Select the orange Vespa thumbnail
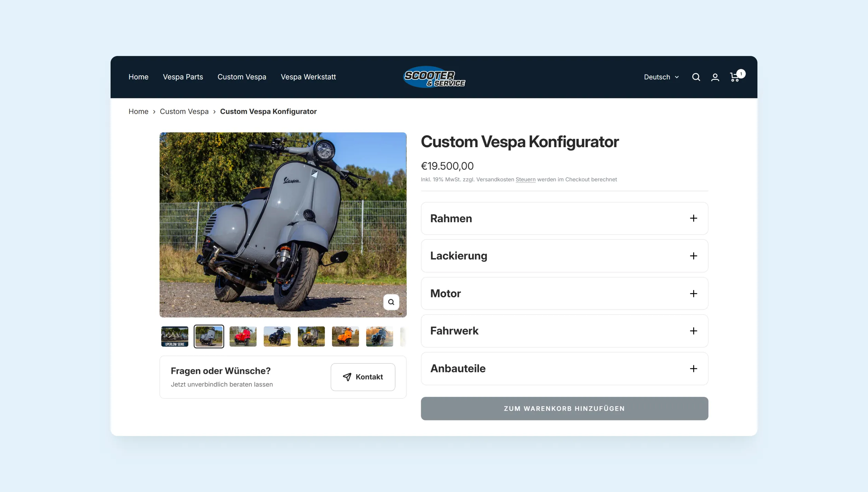This screenshot has width=868, height=492. (x=345, y=336)
